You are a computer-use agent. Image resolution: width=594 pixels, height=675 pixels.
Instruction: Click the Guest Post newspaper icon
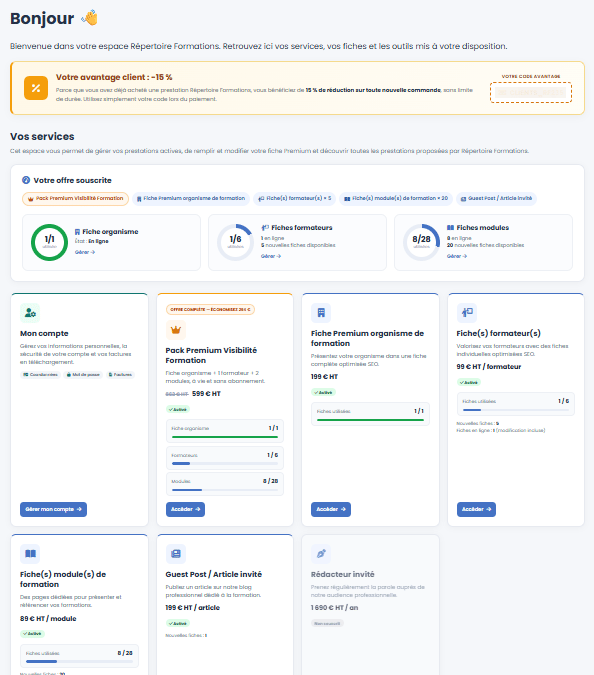click(x=176, y=554)
